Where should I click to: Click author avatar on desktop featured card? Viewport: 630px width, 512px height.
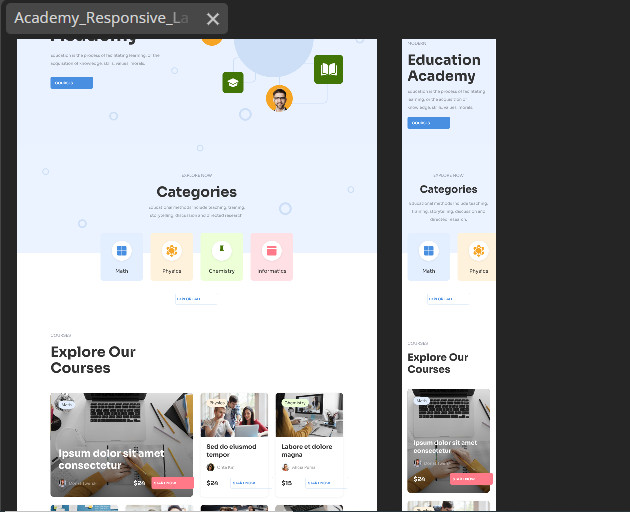pos(62,483)
